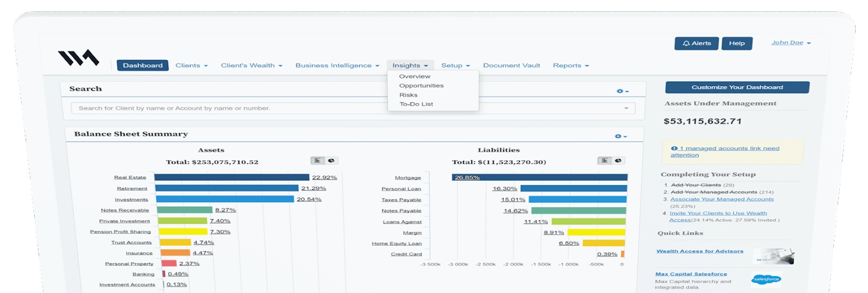Click the Personal Loan liability label

pos(401,189)
